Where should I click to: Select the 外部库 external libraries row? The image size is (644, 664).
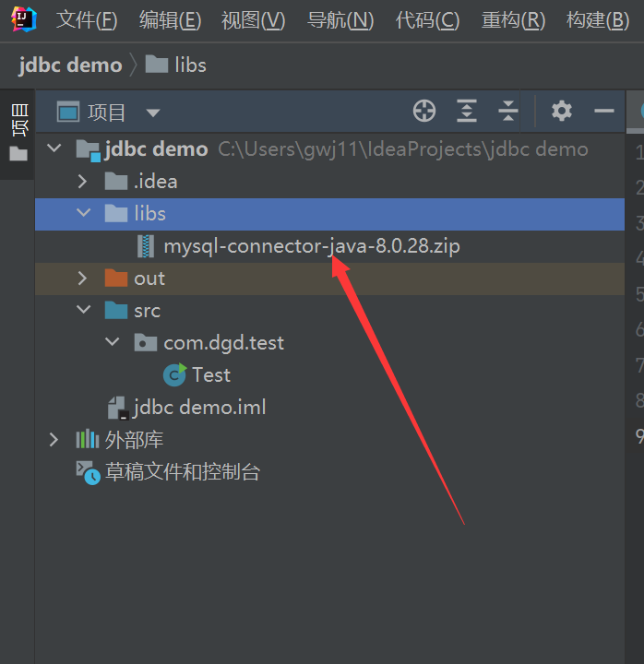(x=329, y=440)
